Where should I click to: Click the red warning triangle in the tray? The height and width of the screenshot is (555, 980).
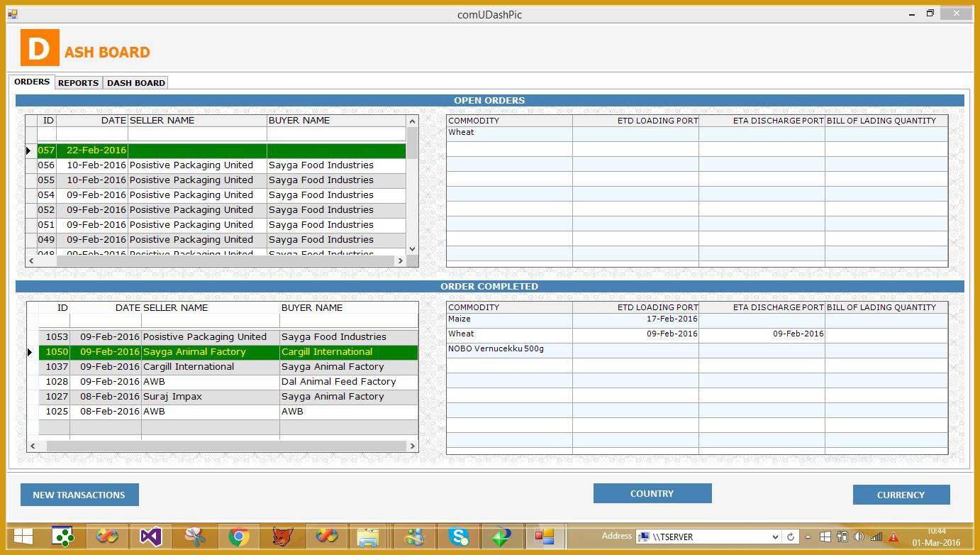[892, 538]
